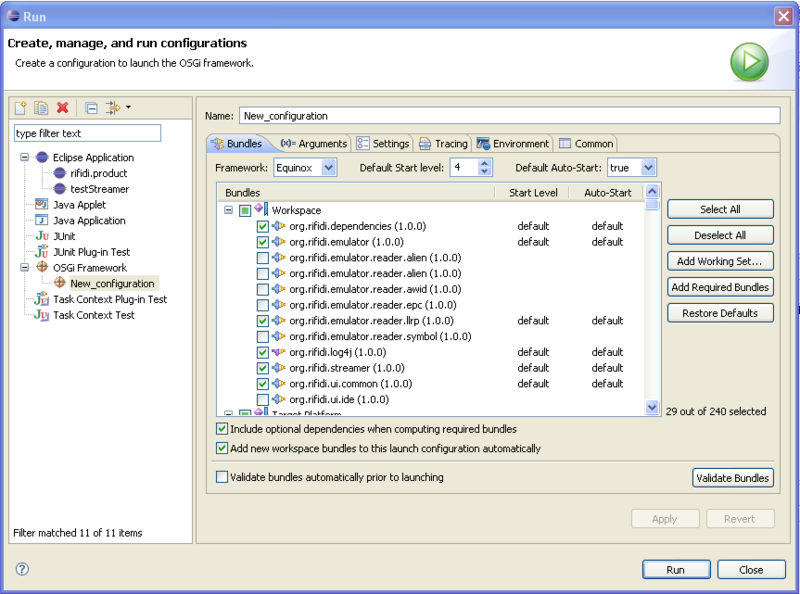Open the Settings tab

point(383,143)
